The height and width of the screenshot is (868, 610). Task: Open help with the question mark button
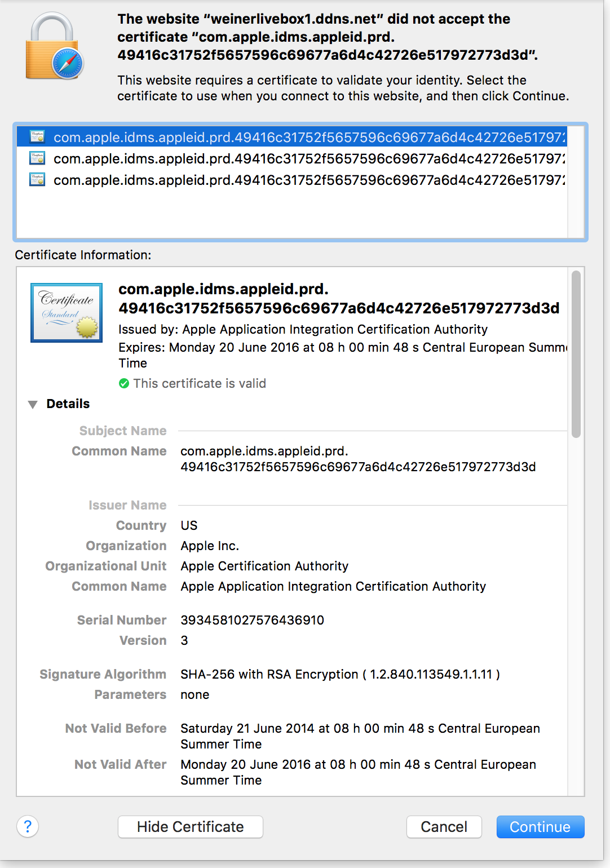point(28,827)
